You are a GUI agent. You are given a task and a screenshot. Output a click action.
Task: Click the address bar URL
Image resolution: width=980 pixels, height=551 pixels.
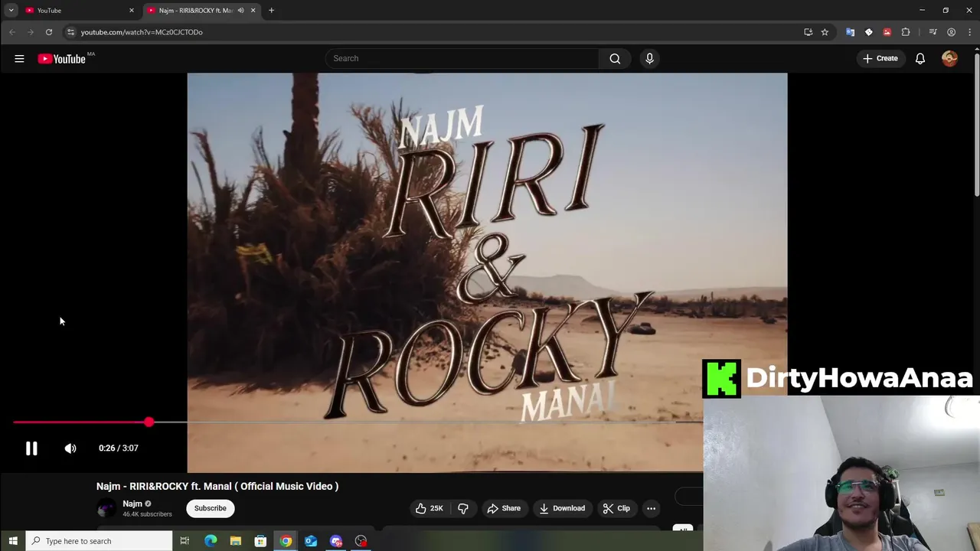142,32
